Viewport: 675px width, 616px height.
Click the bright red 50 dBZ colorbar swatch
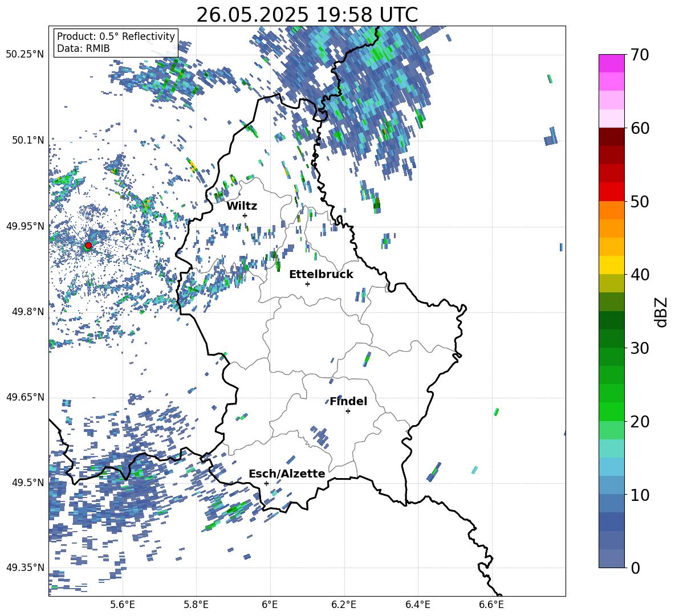(x=611, y=192)
